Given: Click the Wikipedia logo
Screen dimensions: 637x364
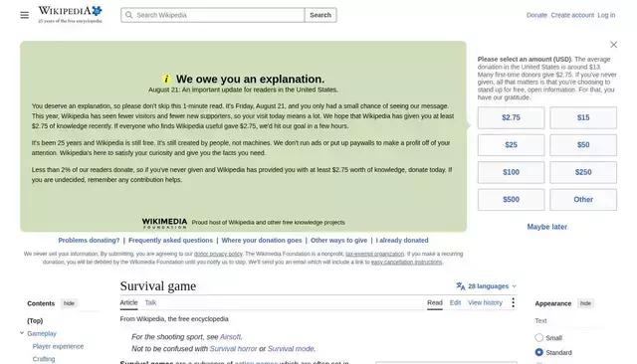Looking at the screenshot, I should click(70, 15).
